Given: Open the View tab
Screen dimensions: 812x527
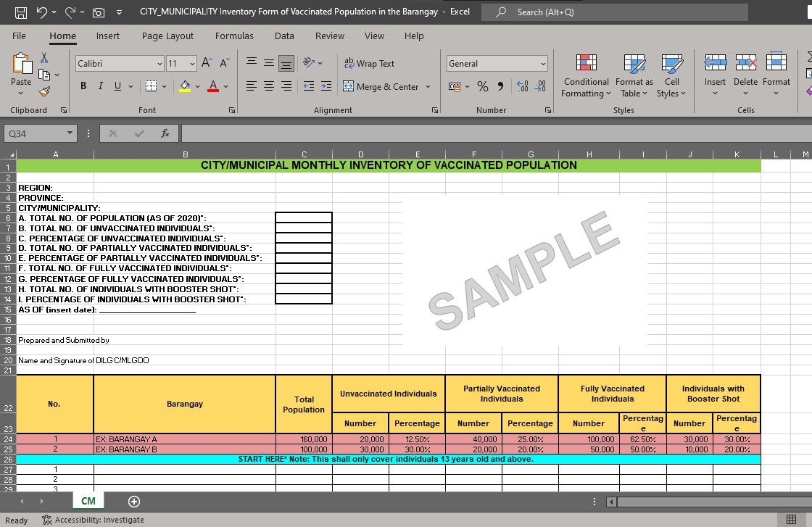Looking at the screenshot, I should pos(374,36).
